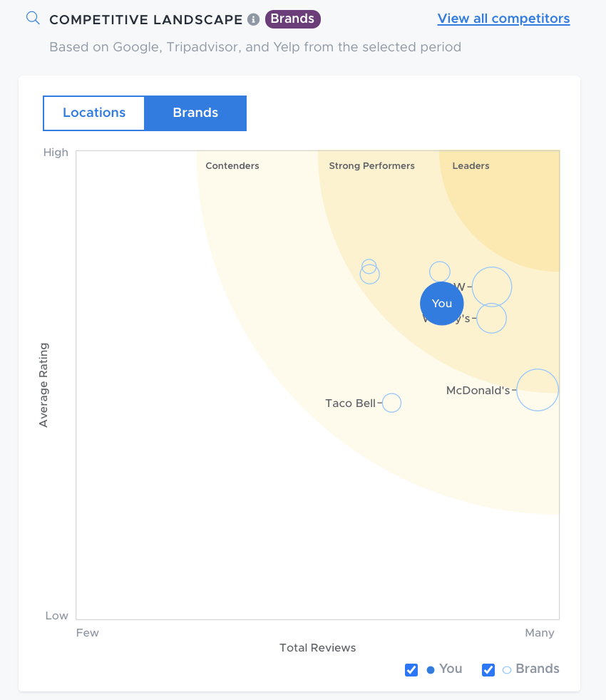Toggle the Brands legend checkbox
Screen dimensions: 606x700
click(488, 669)
